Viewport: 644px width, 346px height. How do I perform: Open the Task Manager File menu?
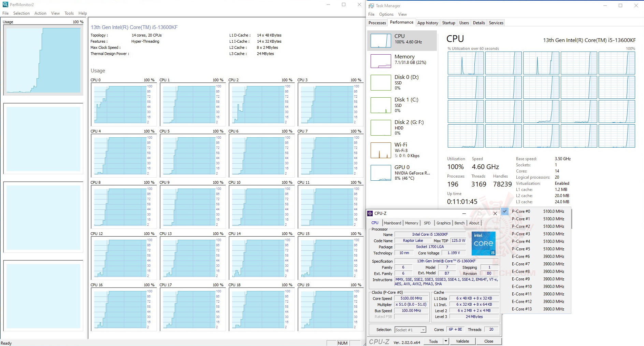pos(371,14)
